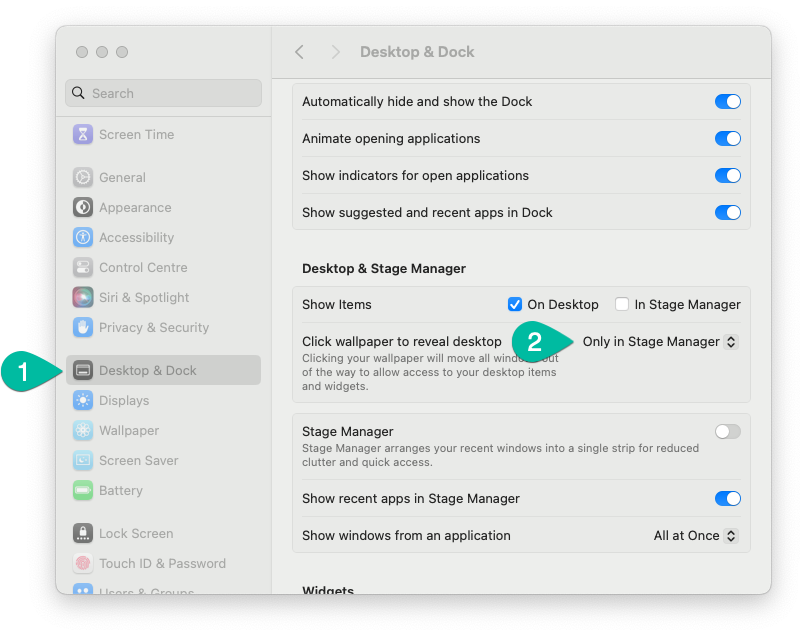Image resolution: width=805 pixels, height=636 pixels.
Task: Select Displays in the sidebar
Action: point(164,400)
